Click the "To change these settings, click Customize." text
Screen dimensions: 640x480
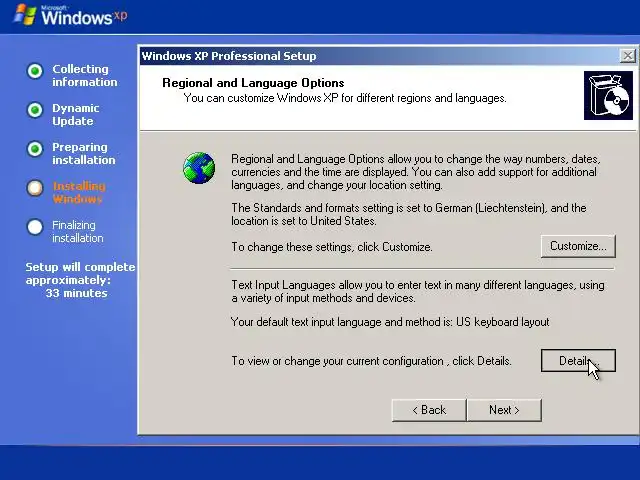tap(332, 247)
